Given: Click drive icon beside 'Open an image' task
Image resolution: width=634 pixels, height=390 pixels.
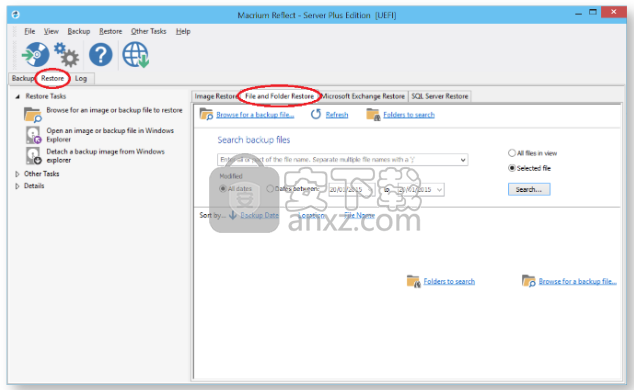Looking at the screenshot, I should click(x=33, y=135).
